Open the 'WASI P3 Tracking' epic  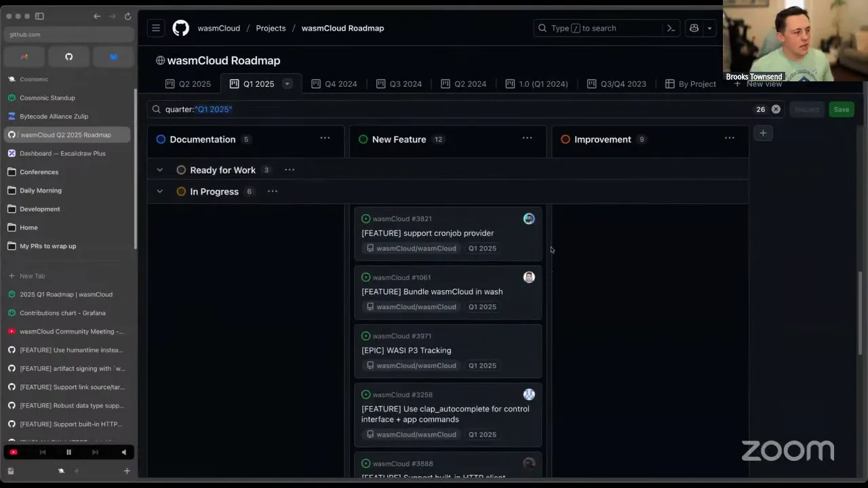coord(406,350)
